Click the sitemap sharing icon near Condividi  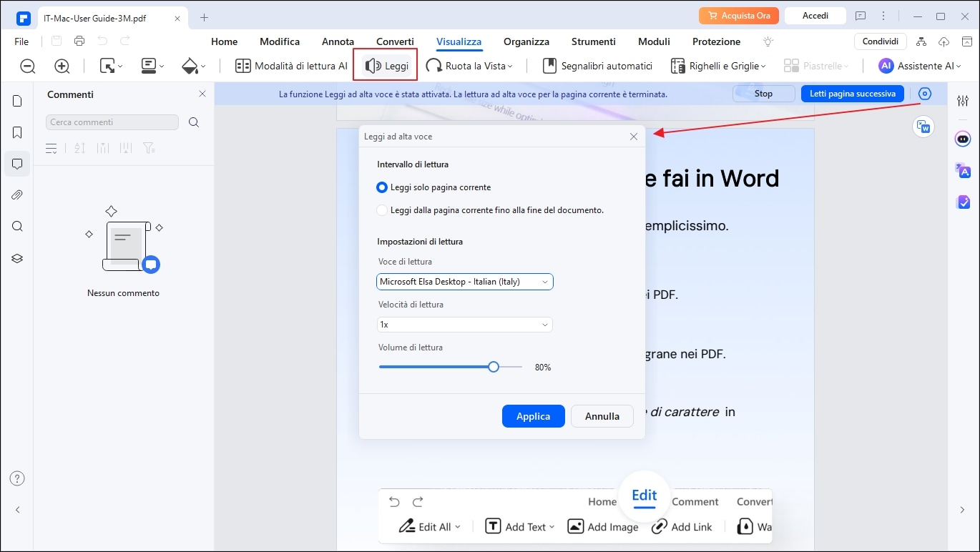click(921, 41)
